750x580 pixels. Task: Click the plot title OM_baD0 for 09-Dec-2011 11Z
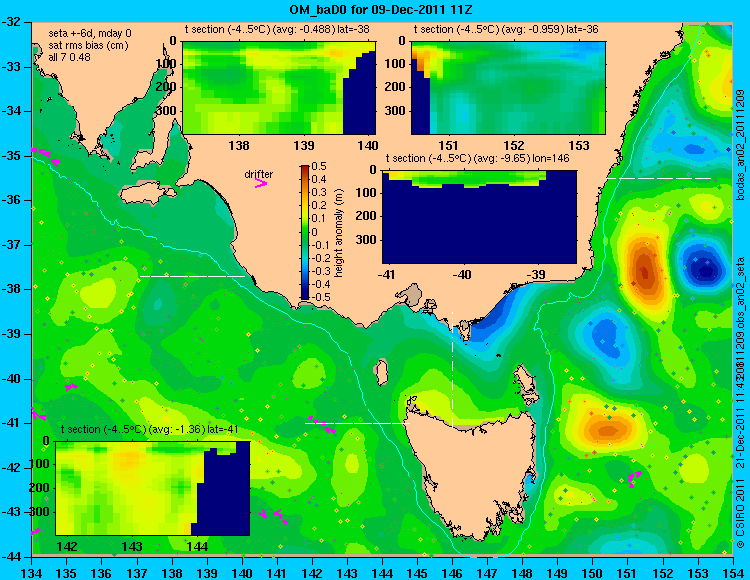coord(380,9)
